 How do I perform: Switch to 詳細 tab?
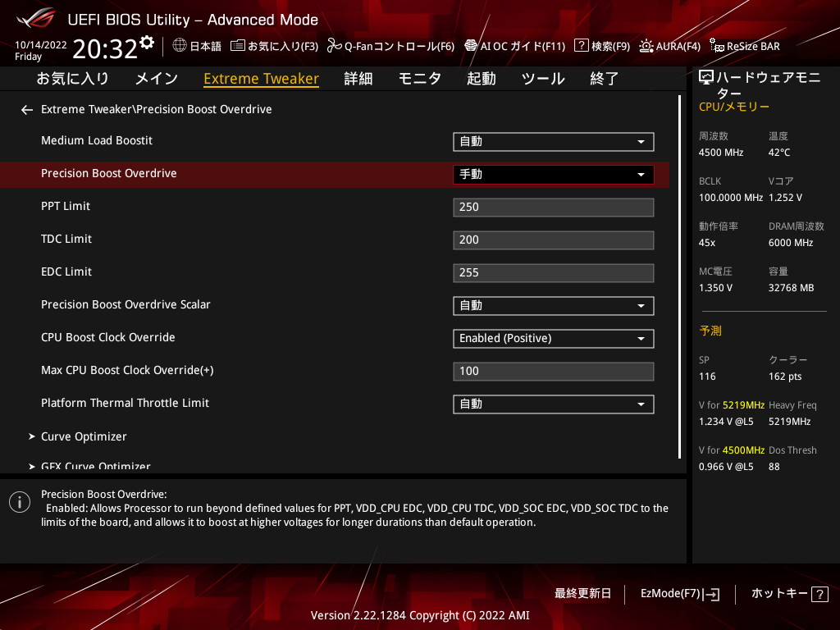tap(358, 79)
